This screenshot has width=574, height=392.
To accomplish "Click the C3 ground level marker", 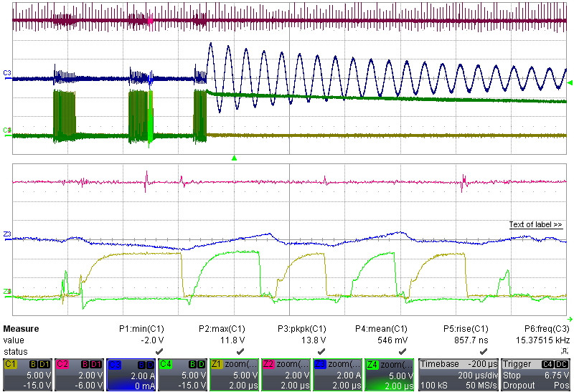I will (7, 74).
